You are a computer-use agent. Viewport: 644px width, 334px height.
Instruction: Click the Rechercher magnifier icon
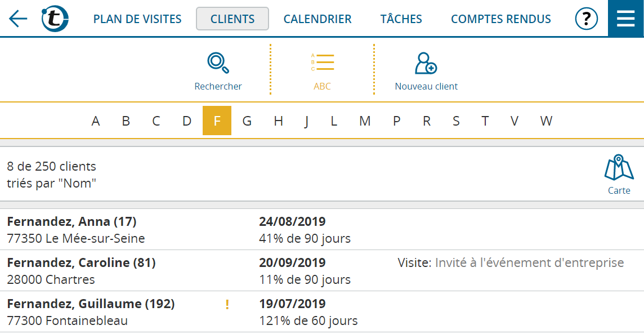point(218,63)
